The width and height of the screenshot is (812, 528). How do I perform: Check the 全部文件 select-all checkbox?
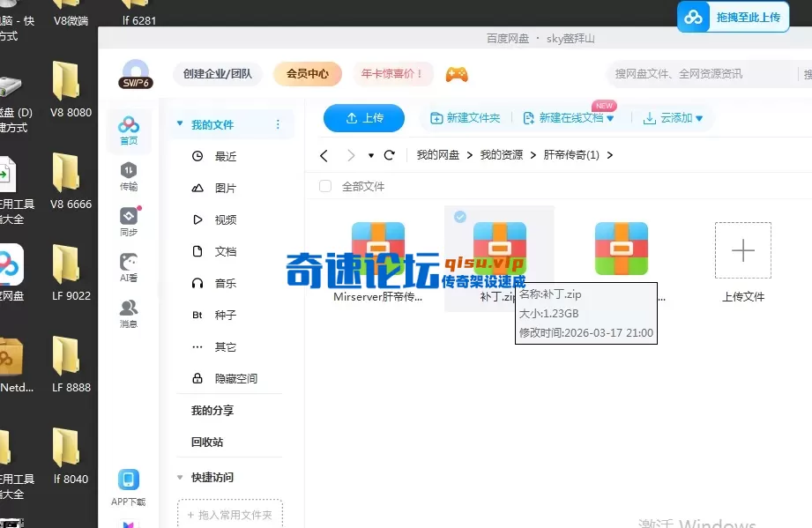[x=324, y=186]
